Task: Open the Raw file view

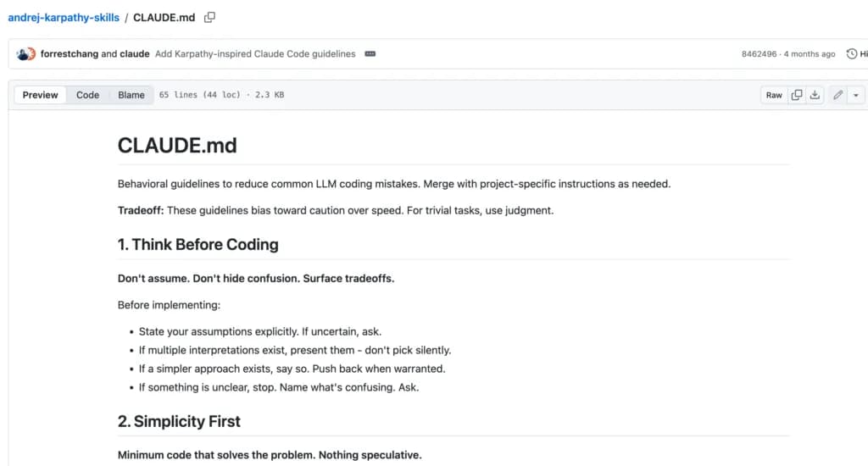Action: tap(774, 95)
